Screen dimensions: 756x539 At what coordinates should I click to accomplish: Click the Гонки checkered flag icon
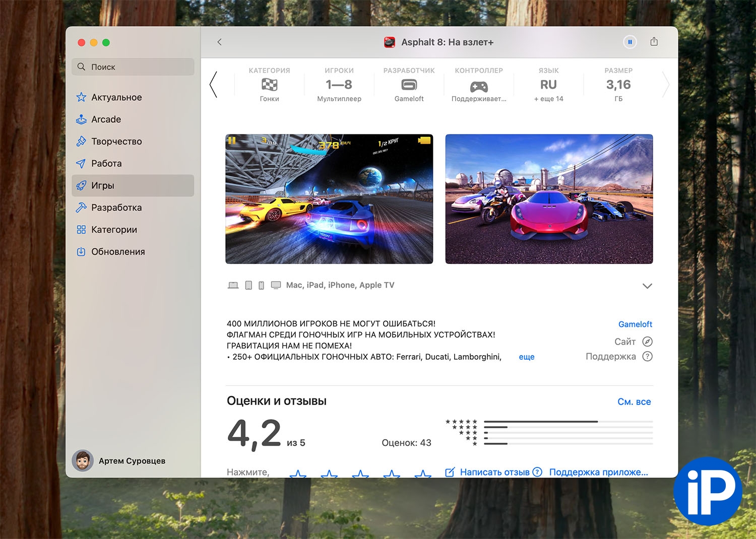pyautogui.click(x=270, y=85)
